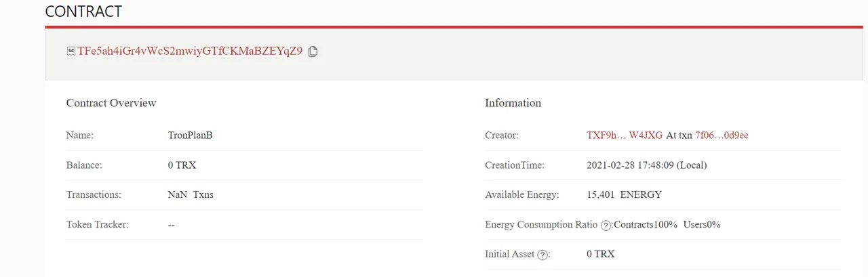Open creation transaction 7f06…0d9ee
The image size is (868, 277).
(722, 135)
